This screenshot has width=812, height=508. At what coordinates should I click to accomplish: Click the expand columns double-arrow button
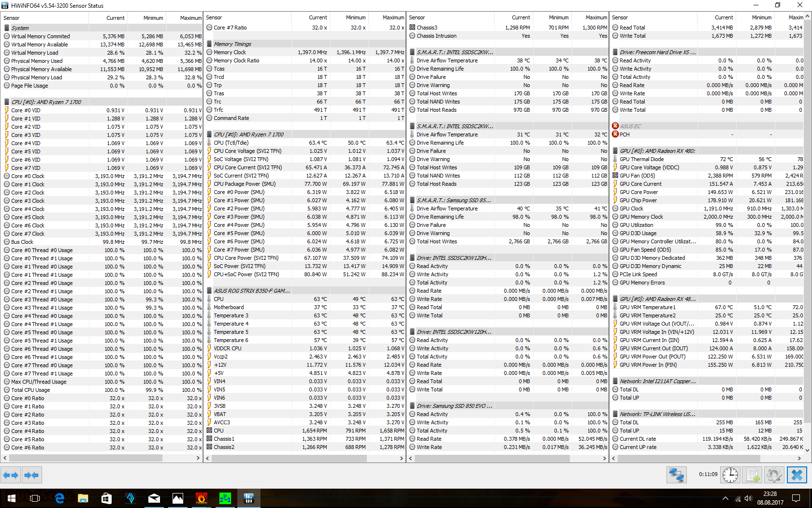11,475
